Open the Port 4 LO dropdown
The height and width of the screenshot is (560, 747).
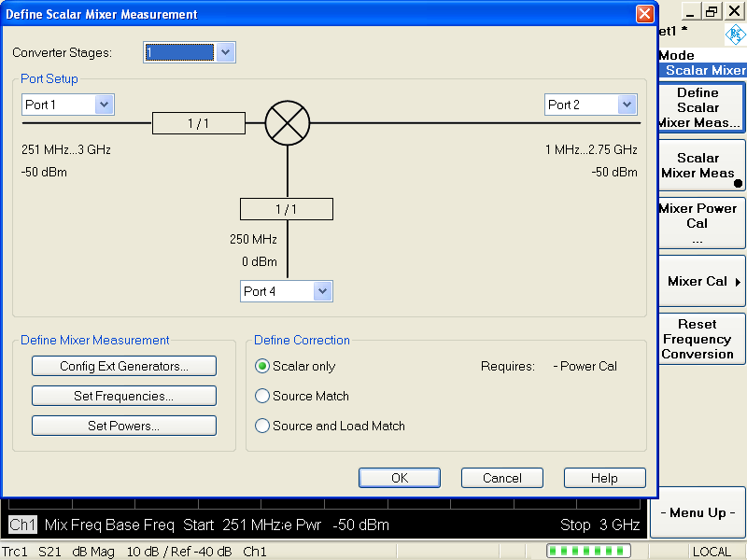(x=322, y=292)
